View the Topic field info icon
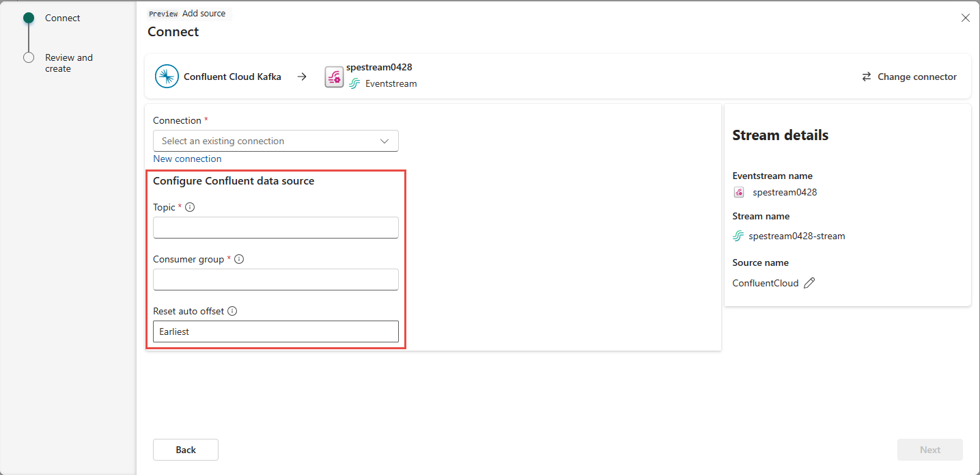The width and height of the screenshot is (980, 475). click(189, 206)
